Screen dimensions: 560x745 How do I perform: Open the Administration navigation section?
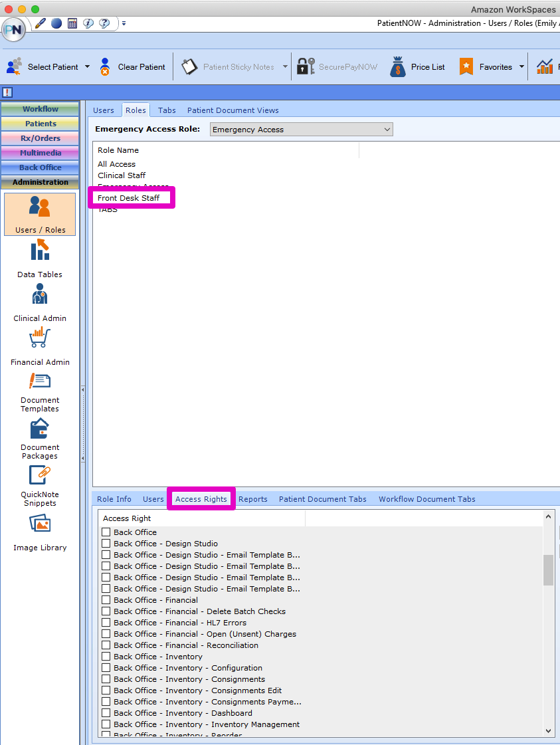41,183
